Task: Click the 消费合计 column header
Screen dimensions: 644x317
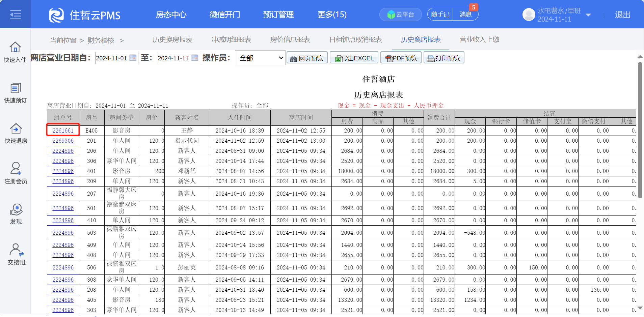Action: (439, 118)
